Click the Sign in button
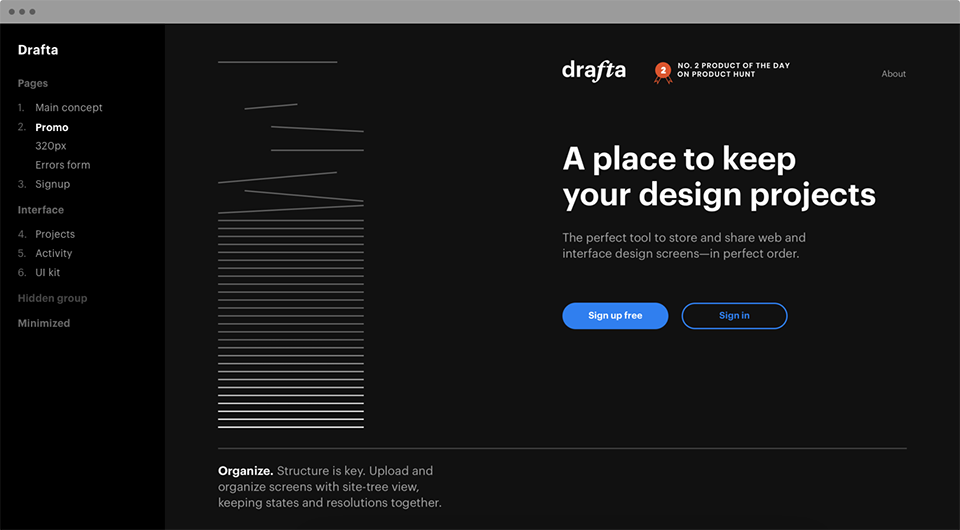Image resolution: width=960 pixels, height=530 pixels. click(734, 316)
